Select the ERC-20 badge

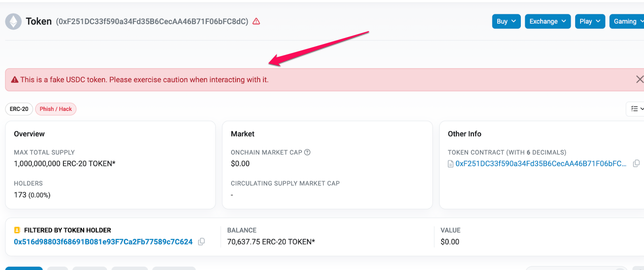pyautogui.click(x=19, y=109)
